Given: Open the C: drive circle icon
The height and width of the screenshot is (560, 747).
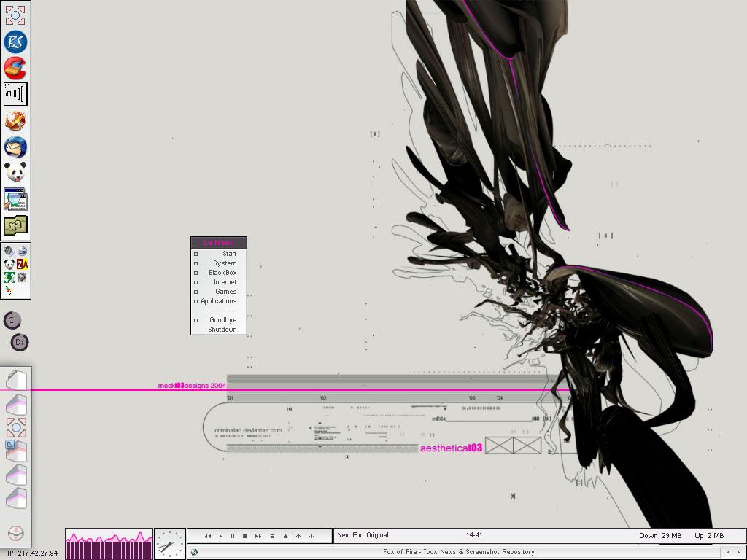Looking at the screenshot, I should tap(12, 320).
